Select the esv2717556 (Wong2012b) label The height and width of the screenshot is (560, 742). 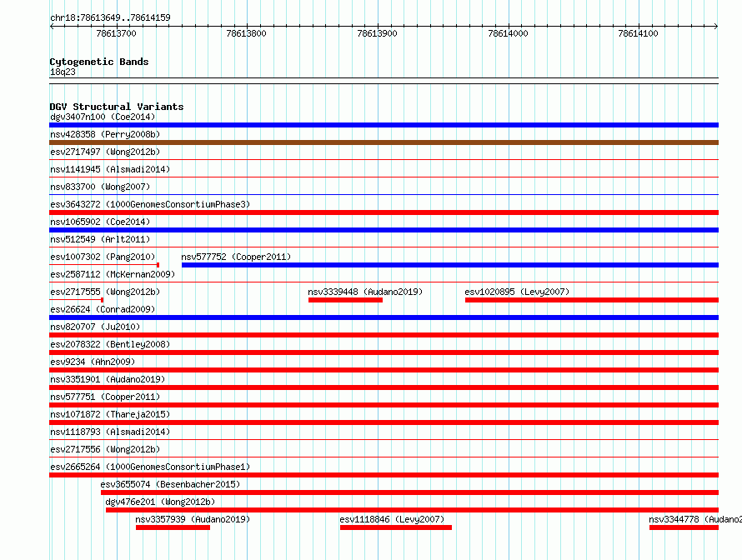(x=105, y=449)
